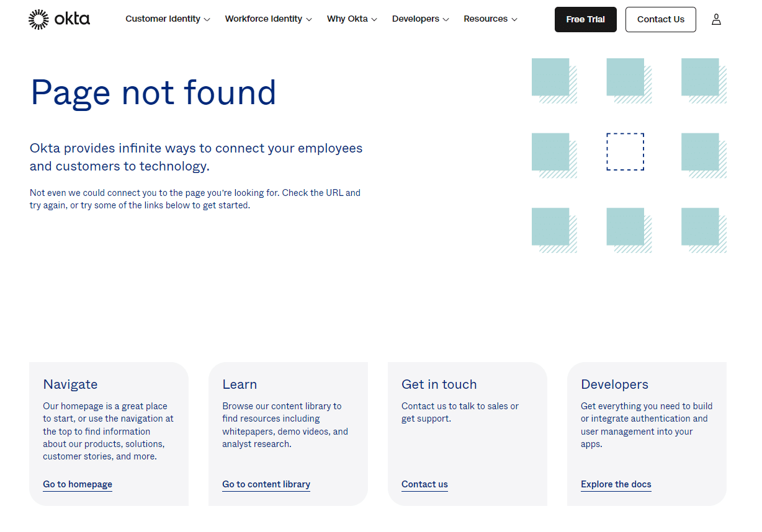Expand the Why Okta chevron
Screen dimensions: 762x532
[374, 19]
